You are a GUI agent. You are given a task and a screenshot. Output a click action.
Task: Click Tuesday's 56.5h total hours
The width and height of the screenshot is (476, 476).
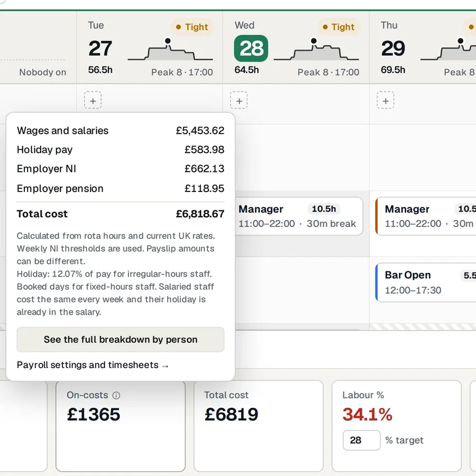[100, 70]
